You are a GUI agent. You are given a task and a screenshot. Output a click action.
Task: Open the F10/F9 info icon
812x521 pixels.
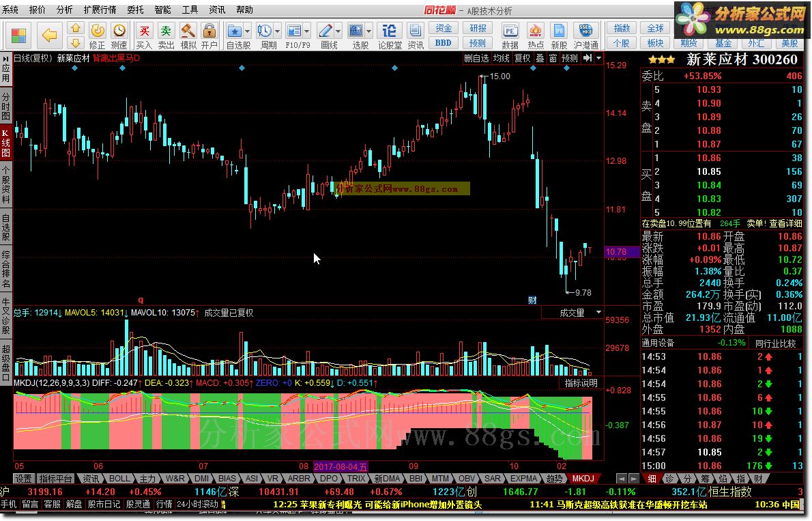294,31
